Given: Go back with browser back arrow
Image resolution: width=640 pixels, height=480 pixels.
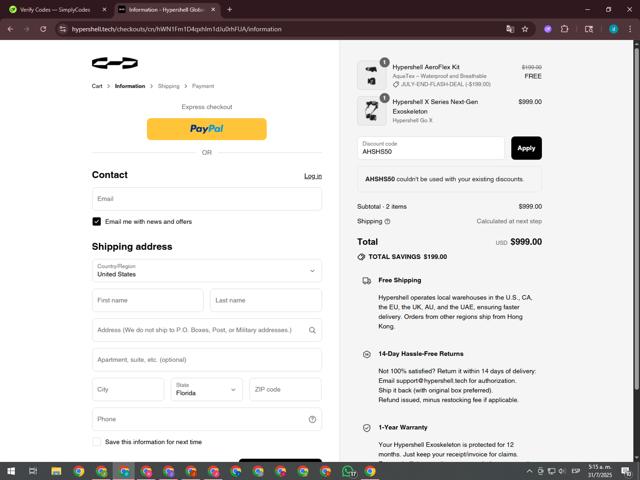Looking at the screenshot, I should point(11,29).
